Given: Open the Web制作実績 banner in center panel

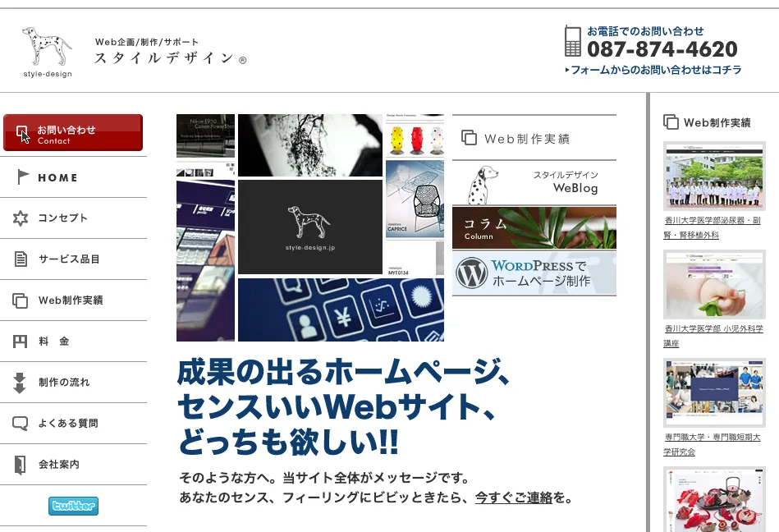Looking at the screenshot, I should coord(534,138).
